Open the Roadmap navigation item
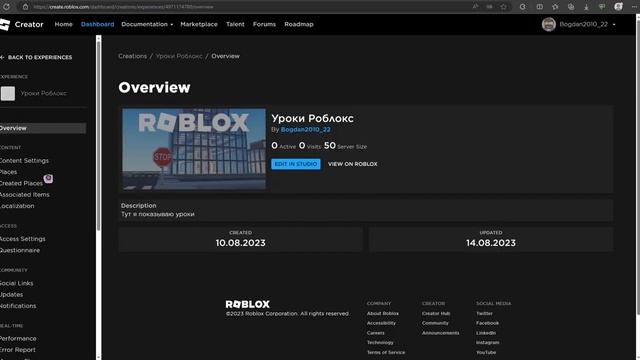 coord(299,24)
